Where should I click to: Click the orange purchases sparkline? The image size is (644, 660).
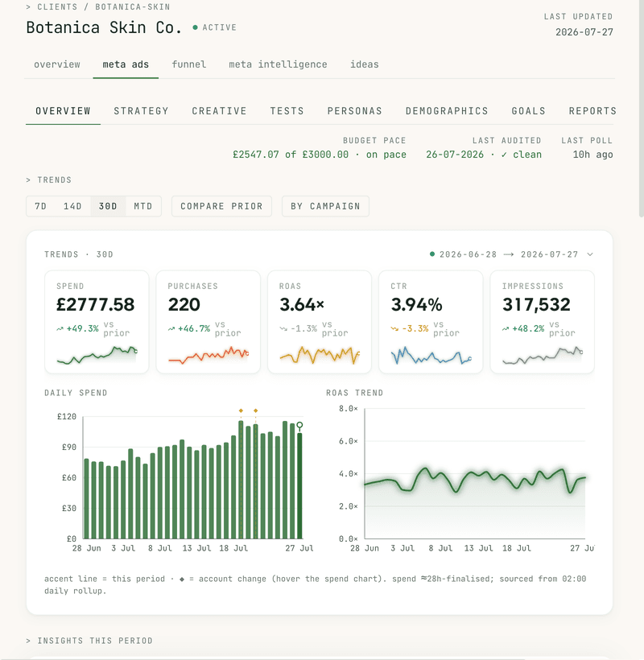208,355
